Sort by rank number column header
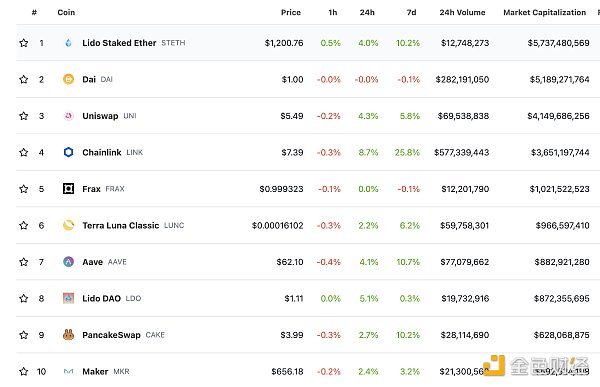Image resolution: width=600 pixels, height=387 pixels. [x=34, y=12]
